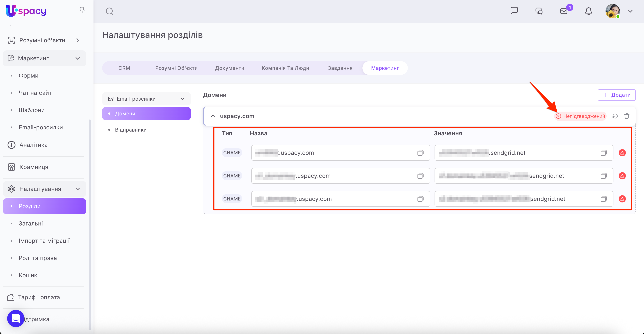Switch to the Документи tab
This screenshot has width=644, height=334.
coord(230,68)
